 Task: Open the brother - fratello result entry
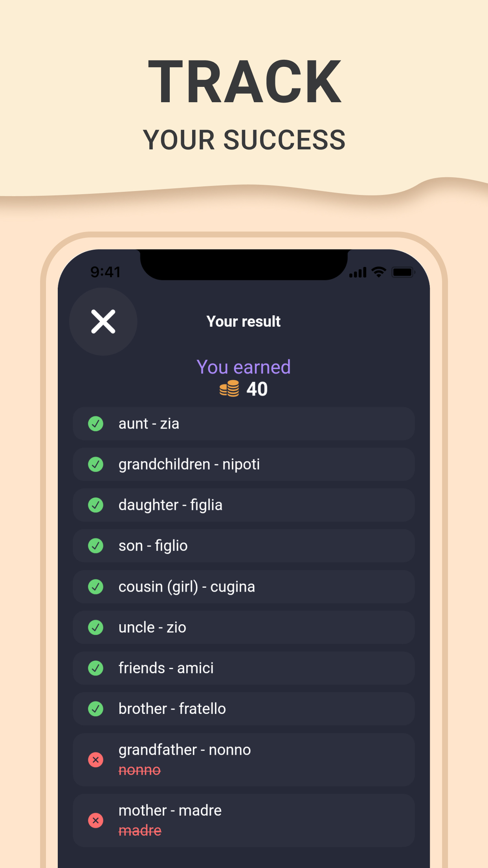click(x=244, y=709)
